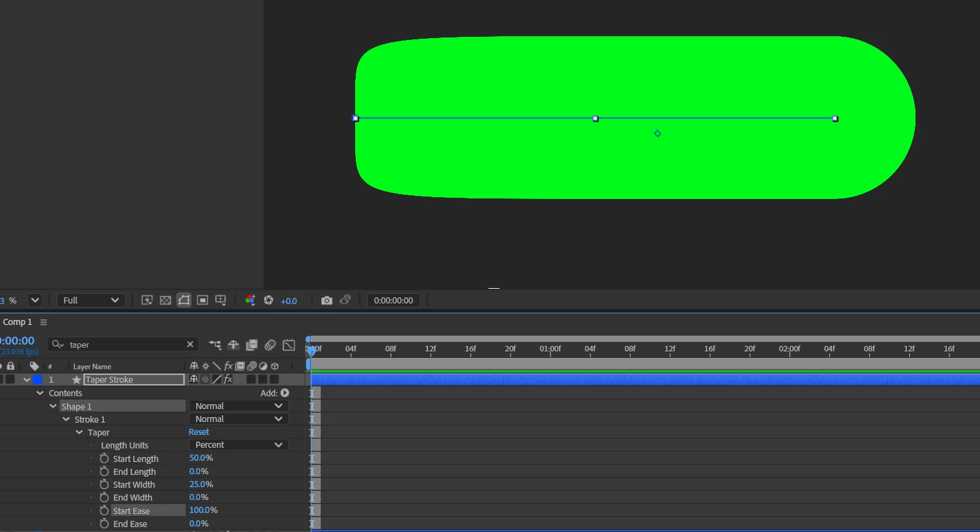Image resolution: width=980 pixels, height=532 pixels.
Task: Toggle motion blur box on Taper Stroke
Action: point(251,380)
